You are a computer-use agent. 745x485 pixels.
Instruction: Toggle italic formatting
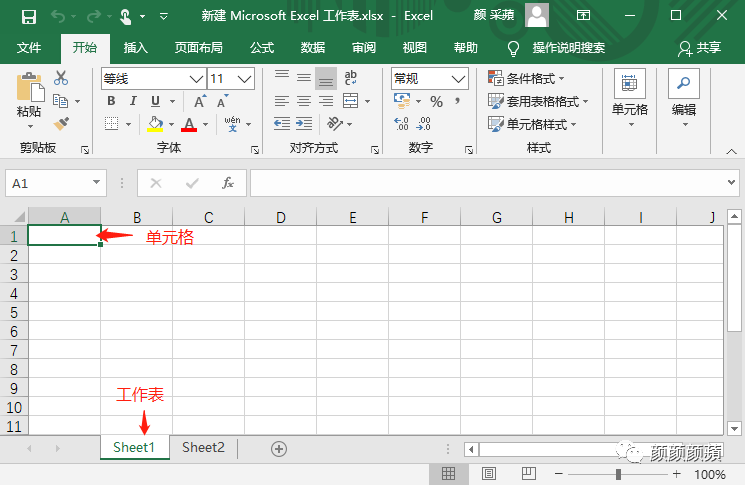[x=133, y=101]
